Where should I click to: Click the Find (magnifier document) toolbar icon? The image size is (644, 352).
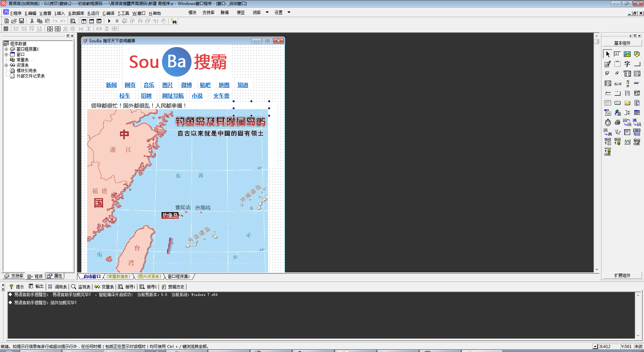73,21
